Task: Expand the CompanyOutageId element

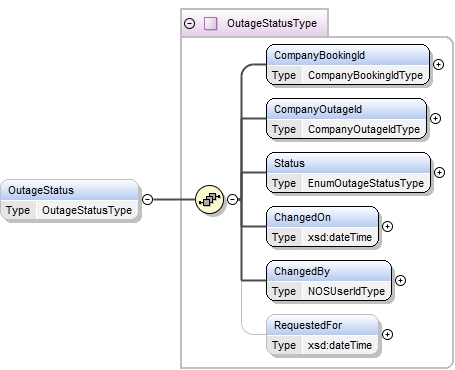Action: [x=435, y=118]
